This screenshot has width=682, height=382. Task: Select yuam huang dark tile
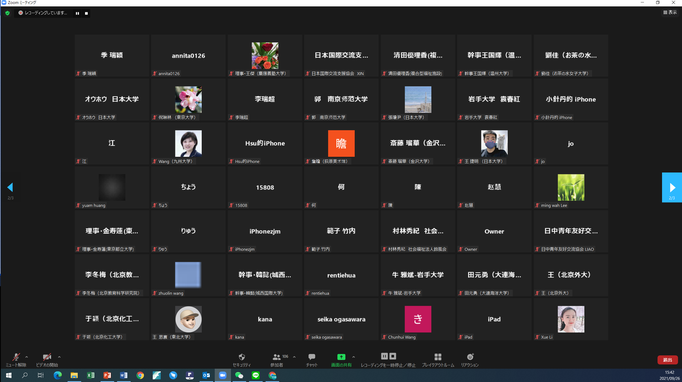coord(112,188)
